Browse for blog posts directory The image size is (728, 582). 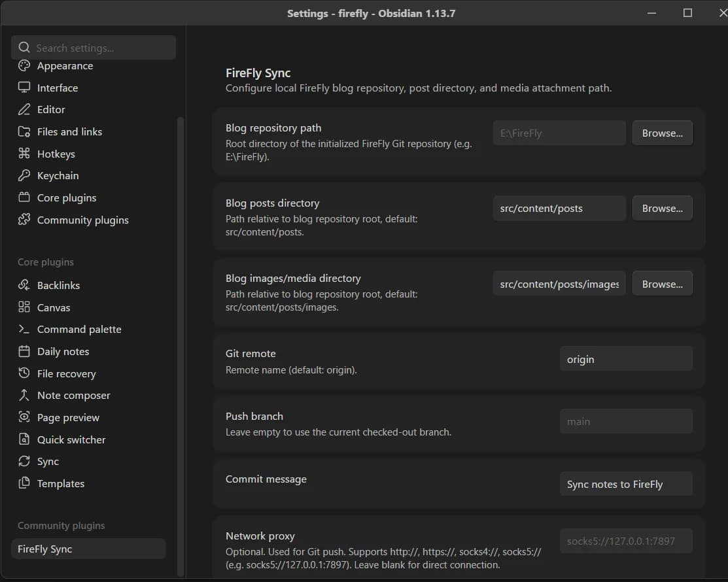[x=662, y=209]
